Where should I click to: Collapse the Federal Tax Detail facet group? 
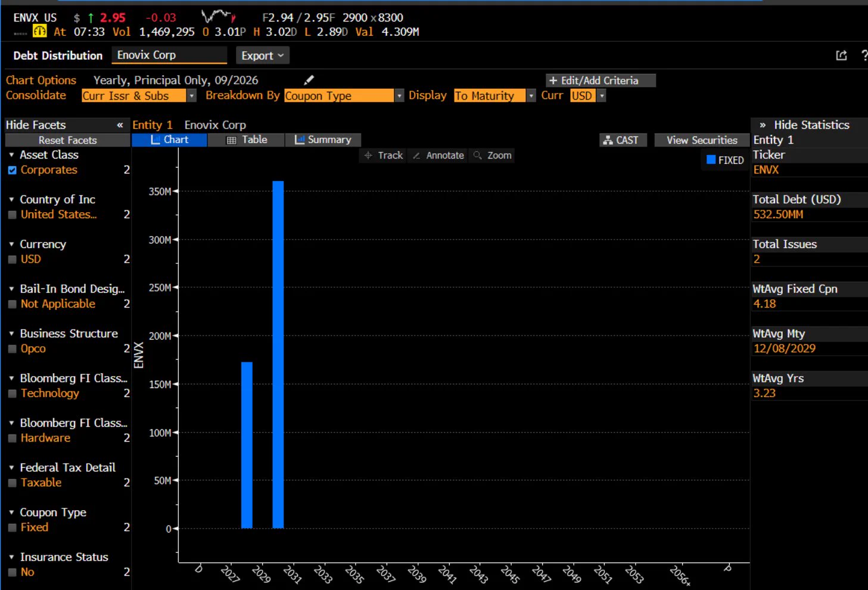point(11,468)
